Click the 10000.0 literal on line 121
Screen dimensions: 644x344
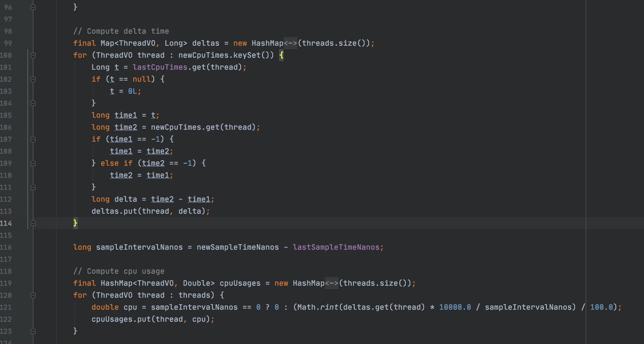pyautogui.click(x=455, y=307)
